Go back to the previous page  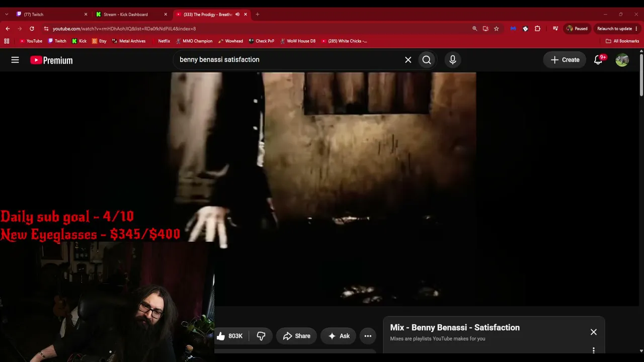tap(8, 29)
